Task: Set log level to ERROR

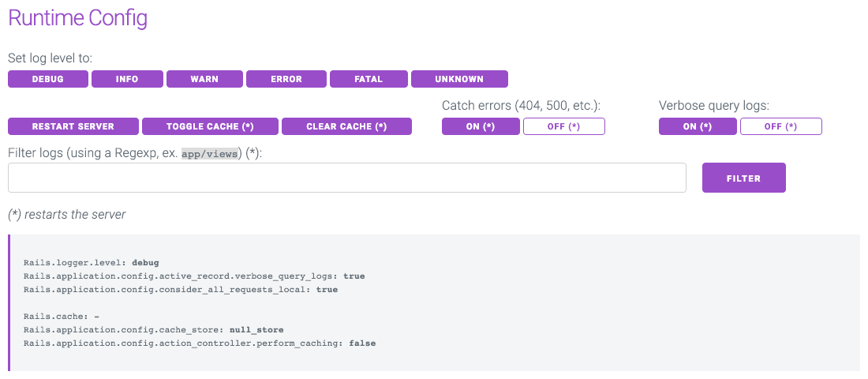Action: click(286, 79)
